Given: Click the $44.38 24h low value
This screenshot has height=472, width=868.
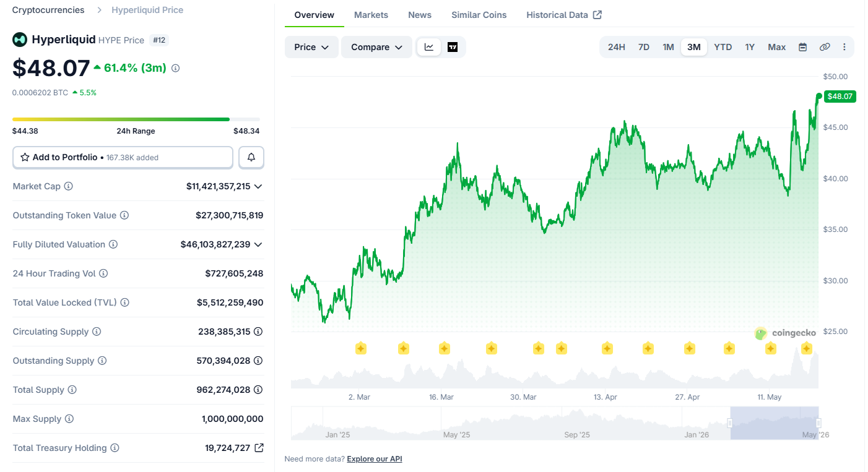Looking at the screenshot, I should click(25, 131).
